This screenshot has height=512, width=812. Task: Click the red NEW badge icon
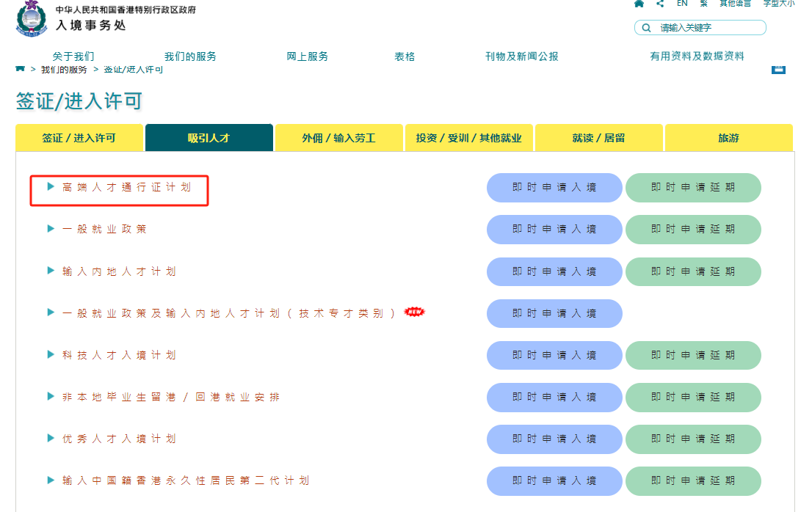415,312
